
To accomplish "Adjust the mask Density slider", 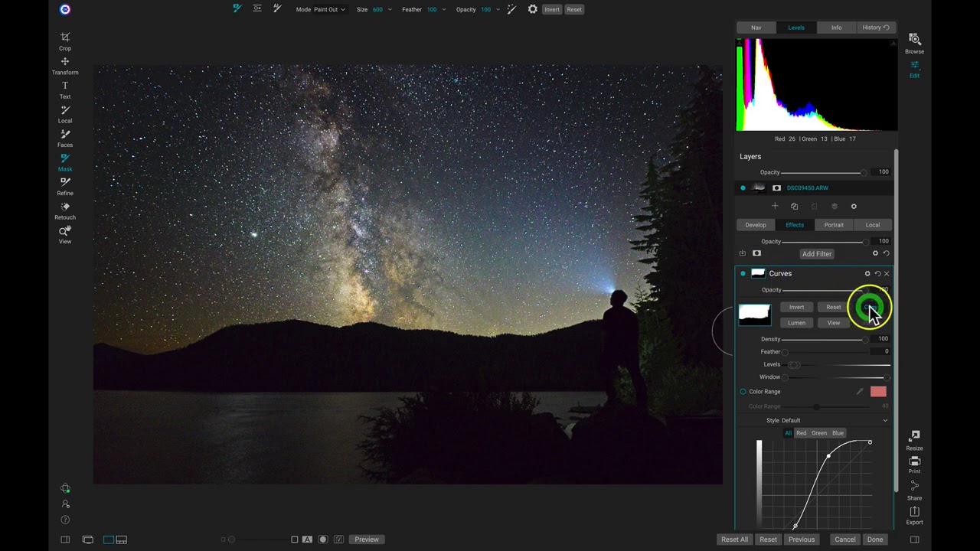I will [825, 339].
